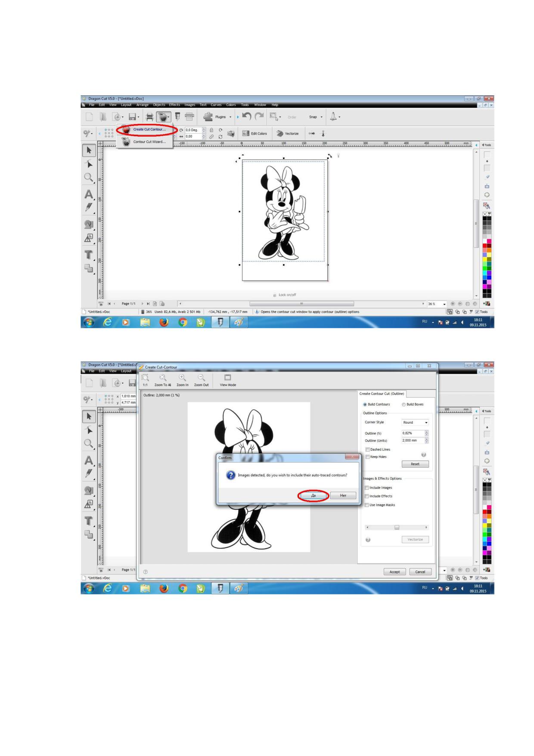Open the Effects menu
The image size is (534, 756).
[174, 105]
